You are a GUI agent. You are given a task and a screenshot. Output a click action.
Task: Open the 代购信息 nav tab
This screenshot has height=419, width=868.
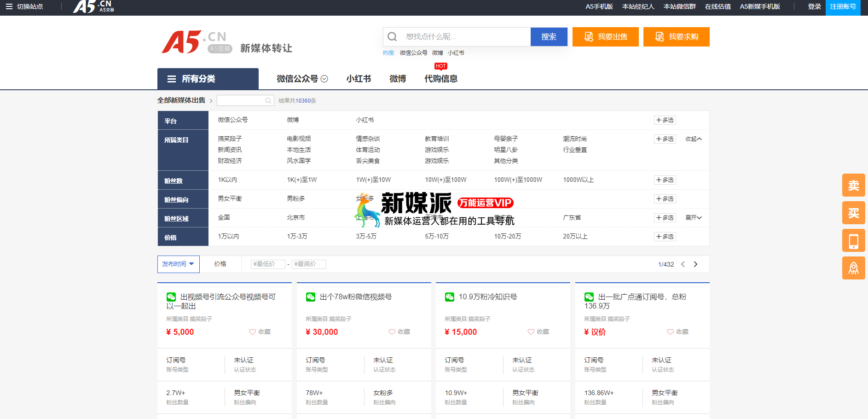(441, 79)
